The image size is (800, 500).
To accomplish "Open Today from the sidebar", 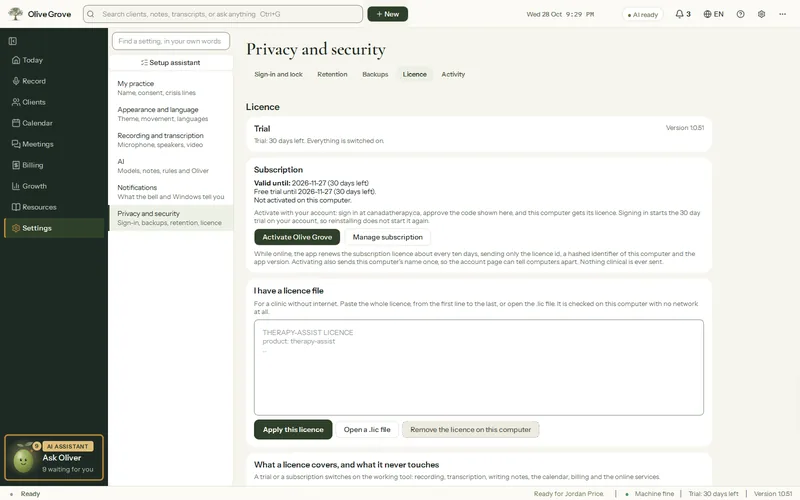I will [54, 60].
